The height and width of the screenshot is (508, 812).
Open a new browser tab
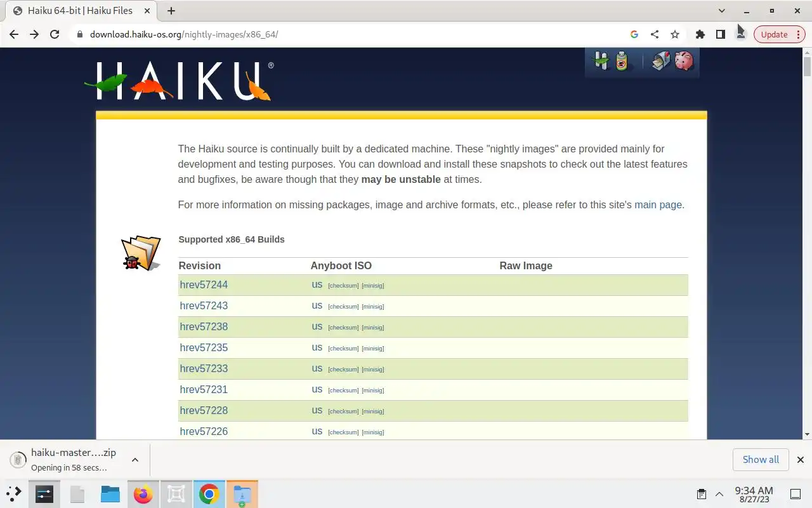coord(171,11)
